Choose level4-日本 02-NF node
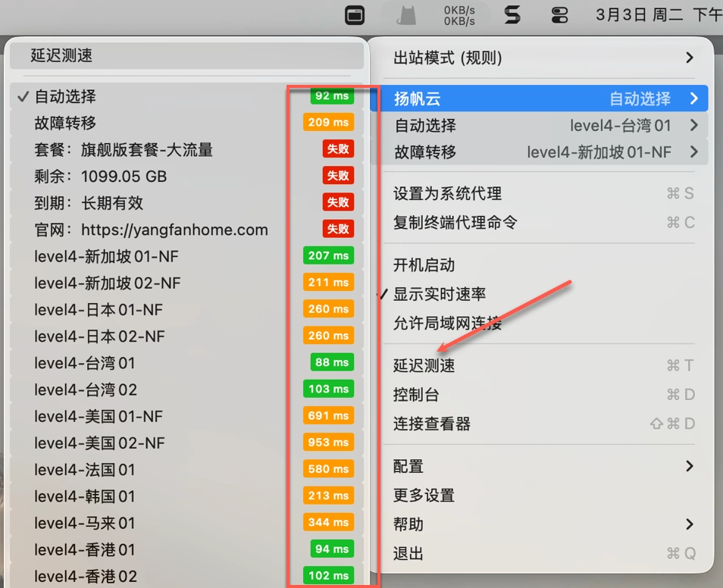The image size is (723, 588). [186, 336]
